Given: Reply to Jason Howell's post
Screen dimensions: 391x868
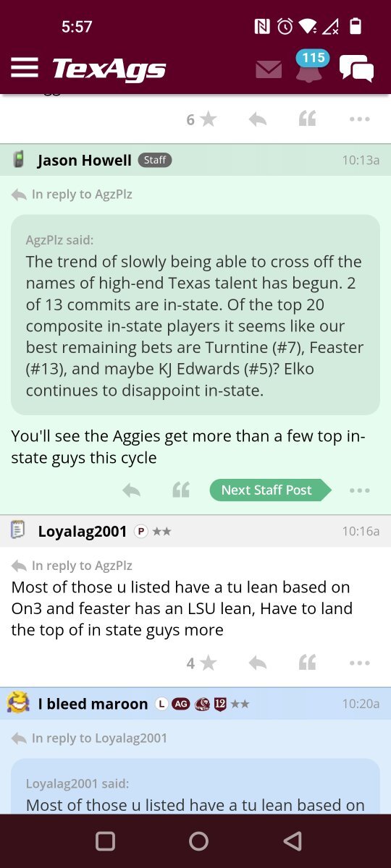Looking at the screenshot, I should pyautogui.click(x=131, y=490).
